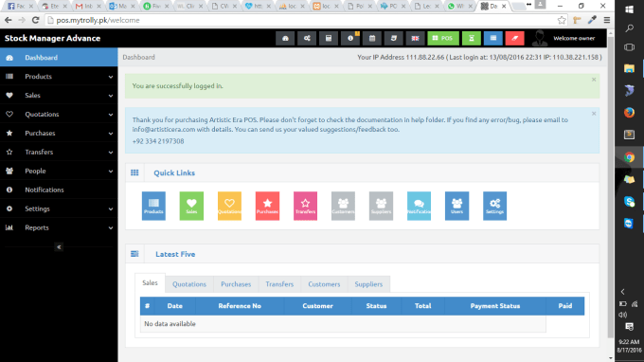Open File Explorer from the taskbar
Viewport: 644px width, 362px height.
point(629,68)
